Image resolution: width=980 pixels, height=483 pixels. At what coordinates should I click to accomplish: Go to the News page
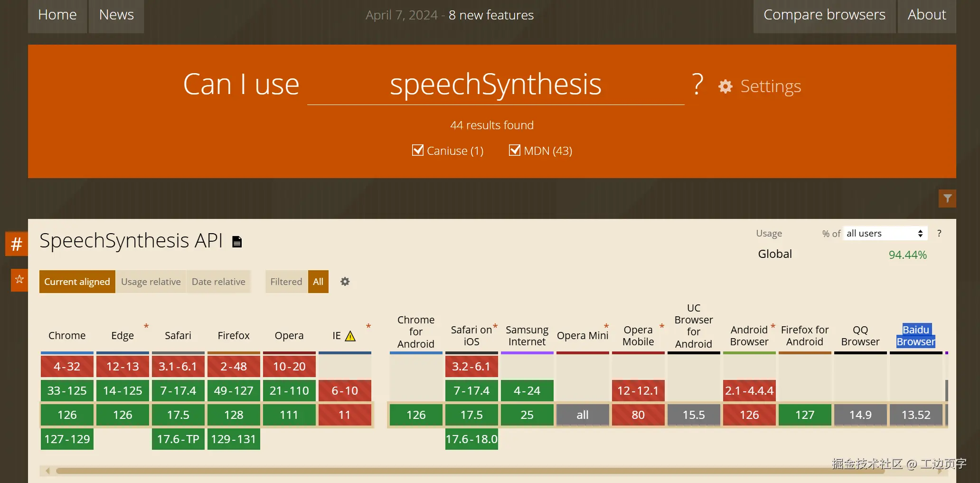coord(116,15)
